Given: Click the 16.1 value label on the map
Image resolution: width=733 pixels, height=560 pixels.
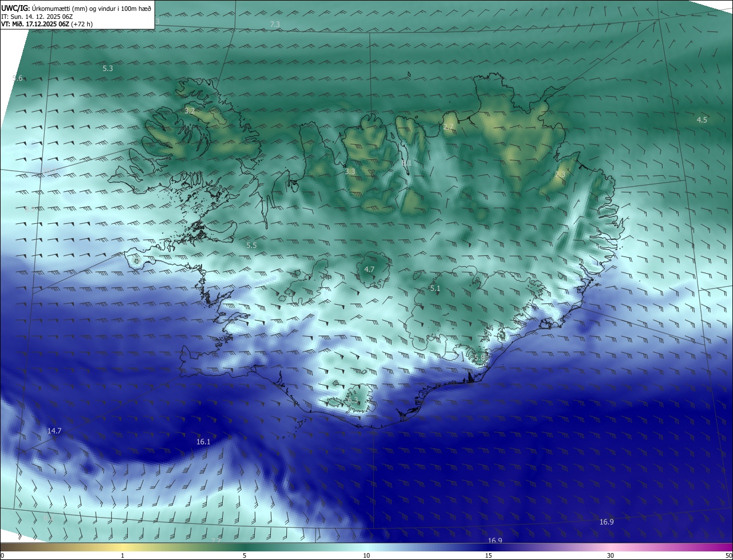Looking at the screenshot, I should (x=203, y=442).
